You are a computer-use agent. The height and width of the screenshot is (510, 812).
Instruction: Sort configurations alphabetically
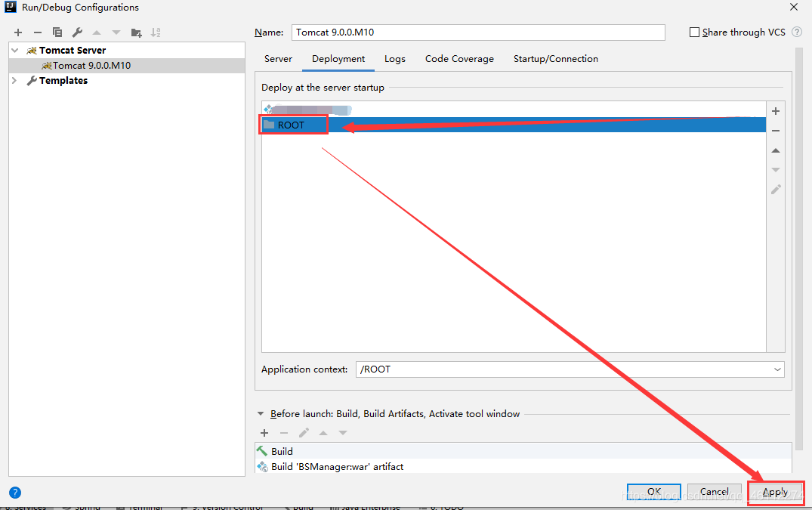[x=156, y=32]
